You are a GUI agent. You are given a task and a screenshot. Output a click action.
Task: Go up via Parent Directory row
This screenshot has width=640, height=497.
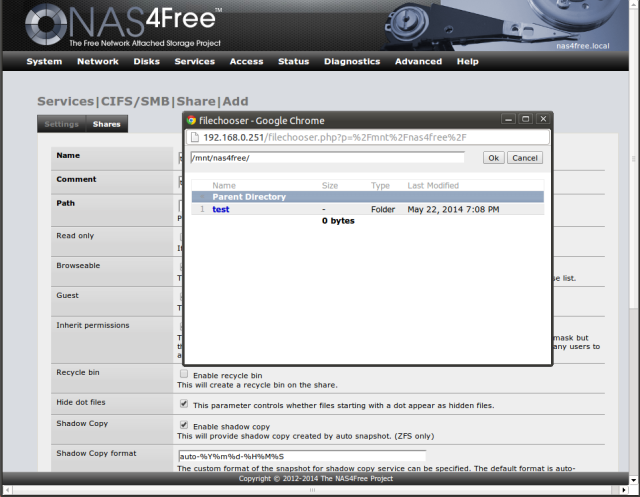tap(368, 197)
